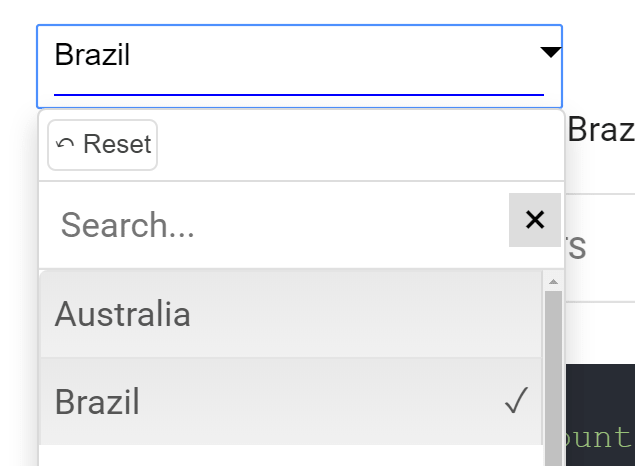
Task: Focus the Search... input field
Action: (x=270, y=225)
